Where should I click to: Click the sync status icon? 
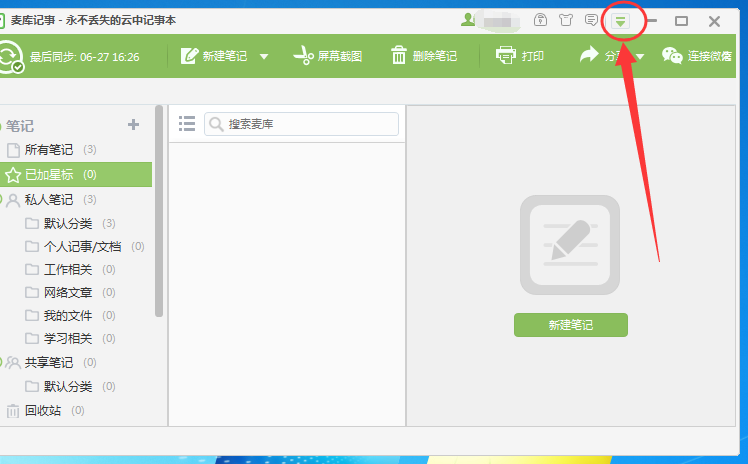[x=10, y=57]
